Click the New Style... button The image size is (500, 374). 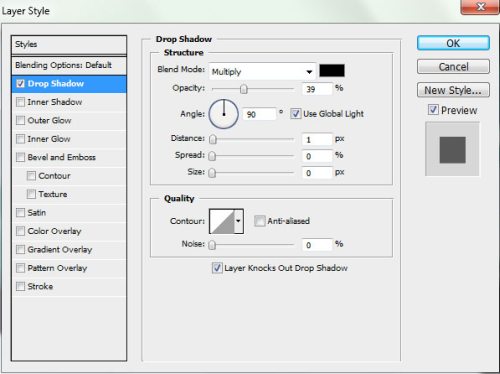click(453, 90)
